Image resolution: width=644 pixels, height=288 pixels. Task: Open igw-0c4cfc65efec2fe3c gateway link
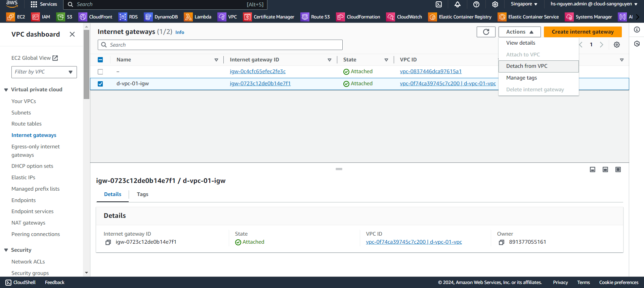click(x=258, y=71)
